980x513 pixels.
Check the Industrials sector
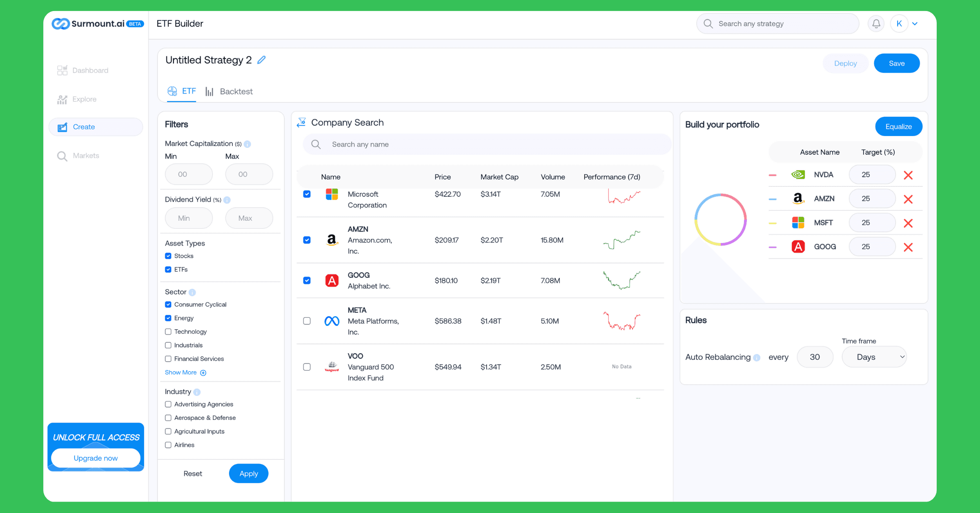pyautogui.click(x=168, y=345)
